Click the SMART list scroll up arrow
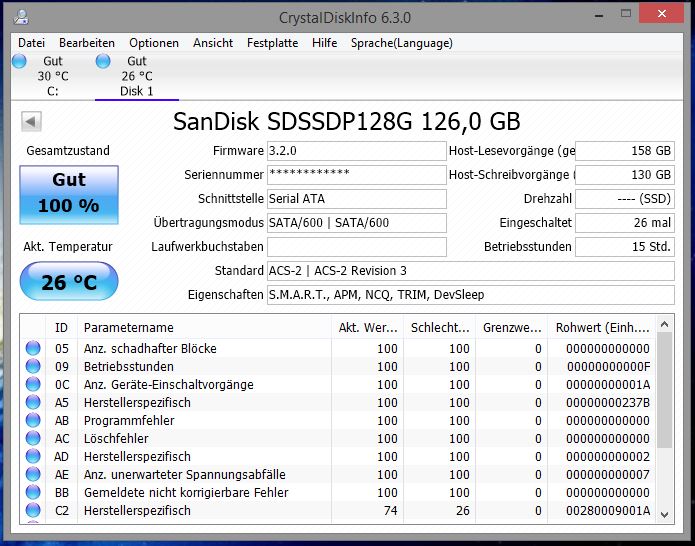Screen dimensions: 695x546 coord(664,325)
